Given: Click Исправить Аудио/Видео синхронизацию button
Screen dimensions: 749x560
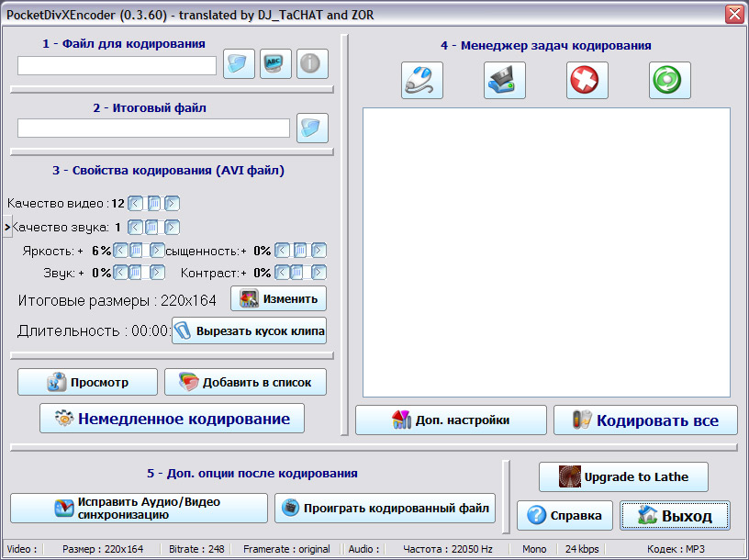Looking at the screenshot, I should click(x=139, y=508).
